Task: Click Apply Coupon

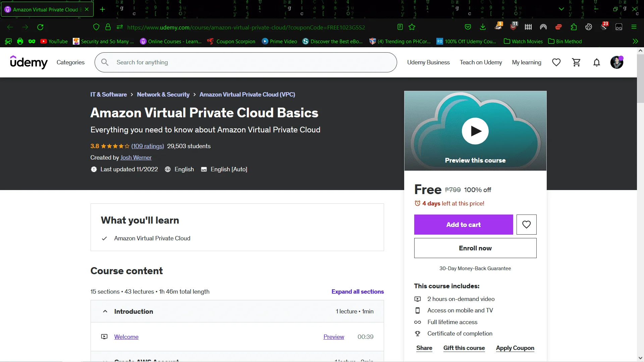Action: 515,348
